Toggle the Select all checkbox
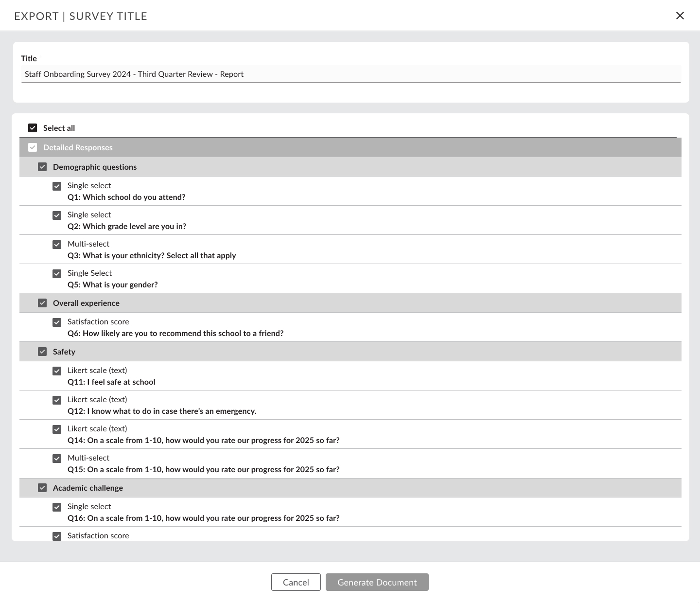Image resolution: width=700 pixels, height=603 pixels. click(33, 128)
